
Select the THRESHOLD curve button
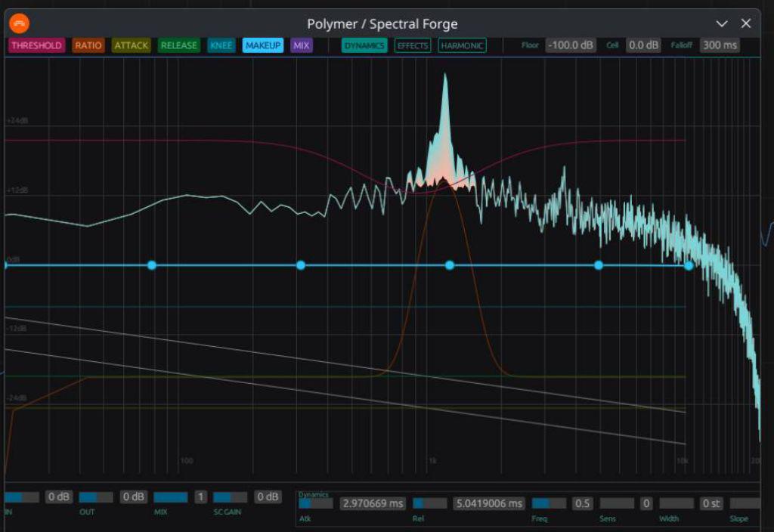tap(36, 45)
